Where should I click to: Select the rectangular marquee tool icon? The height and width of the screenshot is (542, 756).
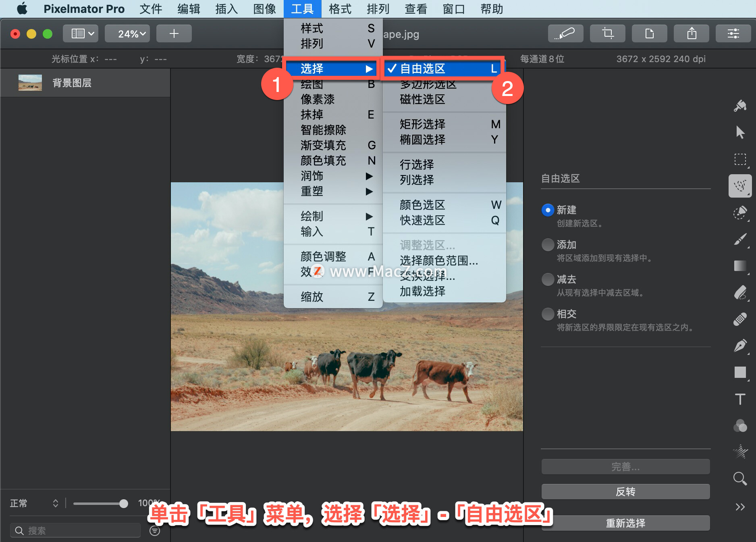tap(740, 159)
